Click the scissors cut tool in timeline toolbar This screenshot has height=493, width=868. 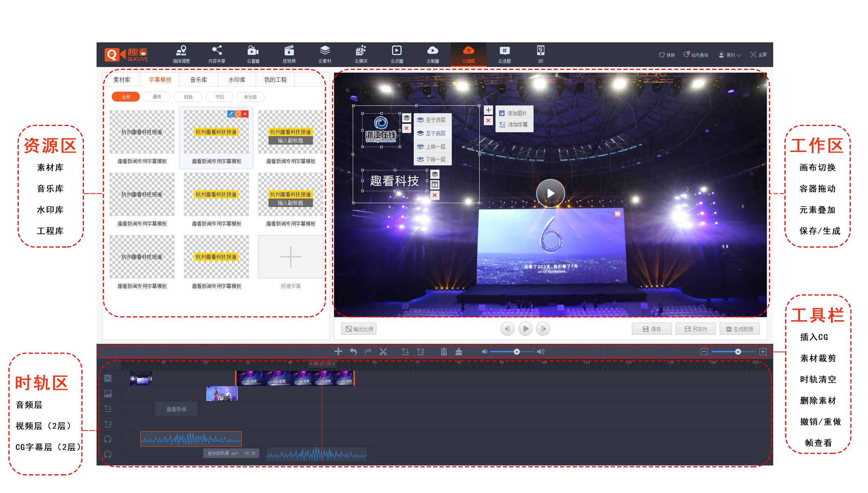click(x=383, y=352)
